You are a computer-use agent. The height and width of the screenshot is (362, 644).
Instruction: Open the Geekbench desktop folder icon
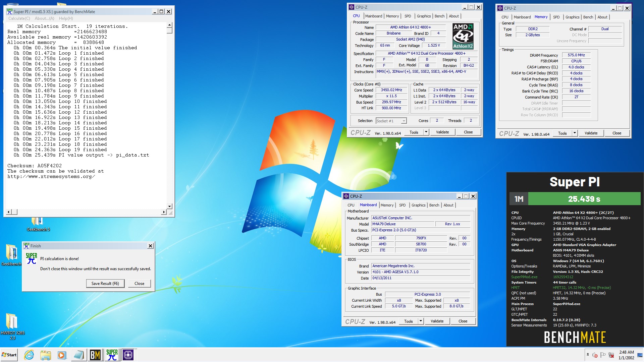point(11,255)
